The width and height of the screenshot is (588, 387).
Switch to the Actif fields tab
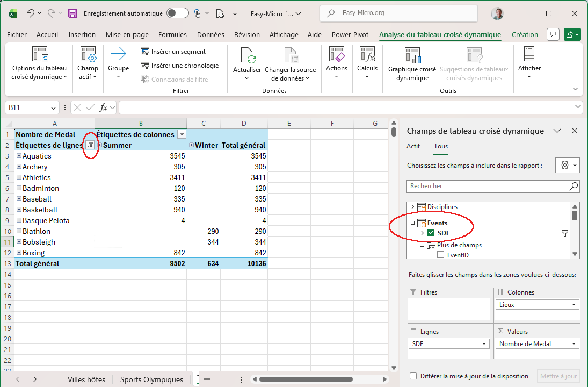(x=413, y=146)
